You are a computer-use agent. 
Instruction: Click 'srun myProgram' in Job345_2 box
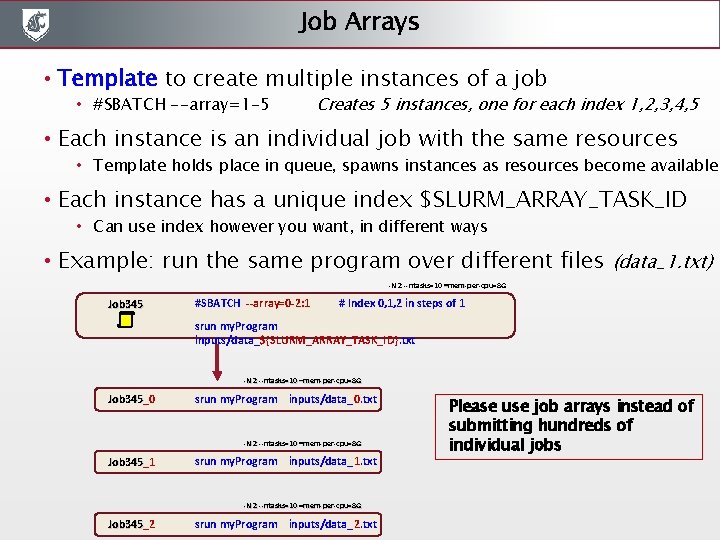click(236, 524)
